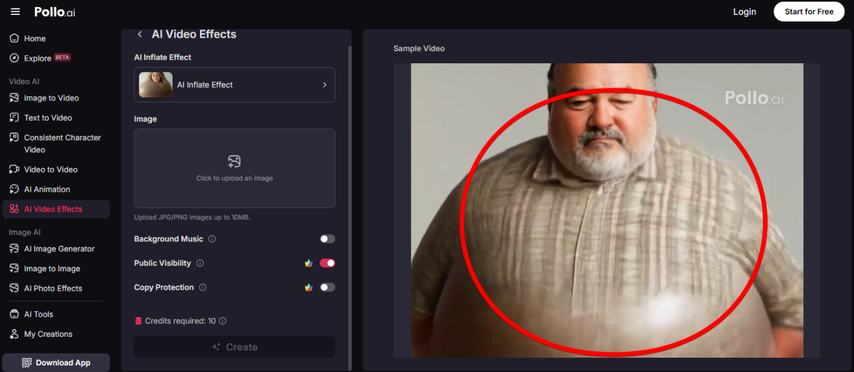Click the Create button
Image resolution: width=854 pixels, height=372 pixels.
coord(235,347)
